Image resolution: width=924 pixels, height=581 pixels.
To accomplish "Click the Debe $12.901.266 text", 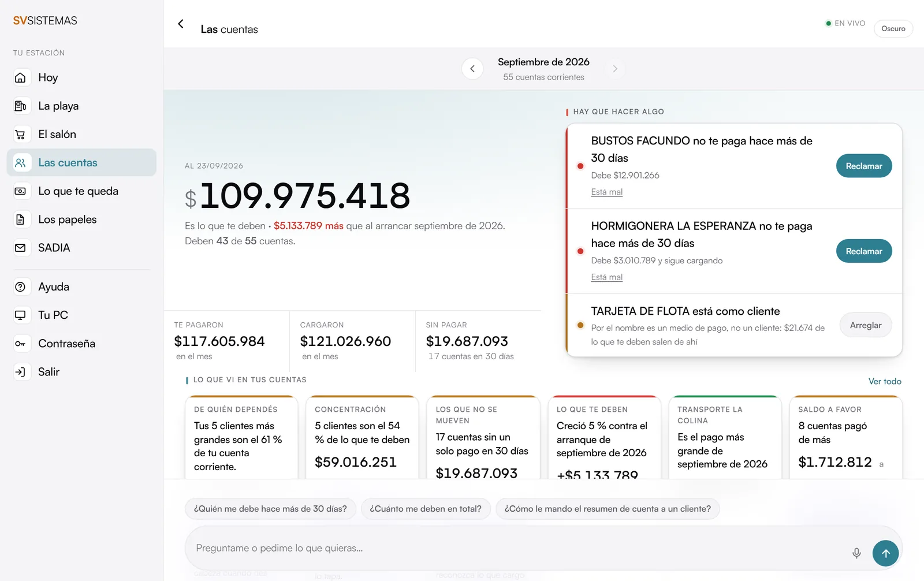I will (x=625, y=175).
